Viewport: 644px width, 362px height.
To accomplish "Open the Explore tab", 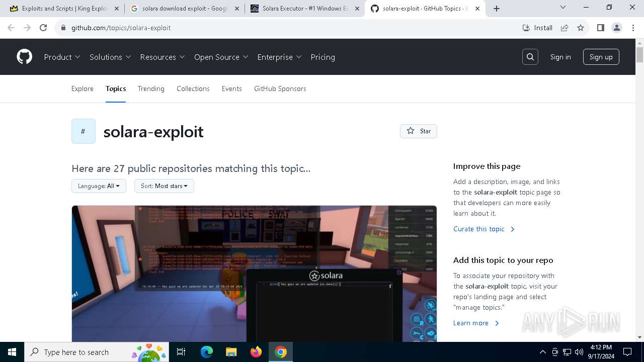I will [x=83, y=88].
